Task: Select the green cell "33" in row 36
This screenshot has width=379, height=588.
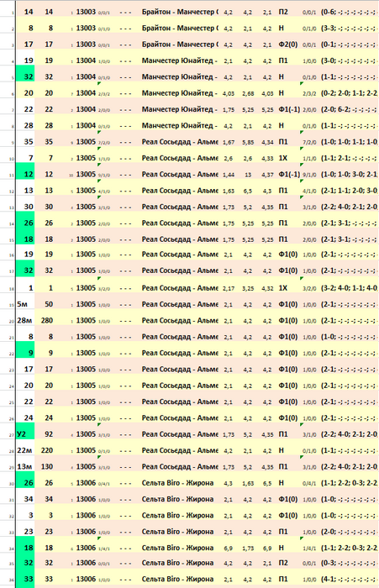Action: click(x=25, y=579)
